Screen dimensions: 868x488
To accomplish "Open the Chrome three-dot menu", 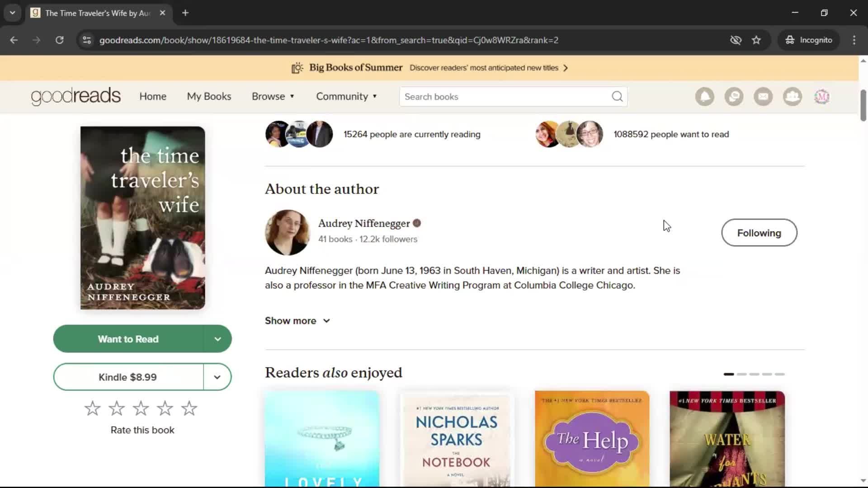I will (x=854, y=40).
